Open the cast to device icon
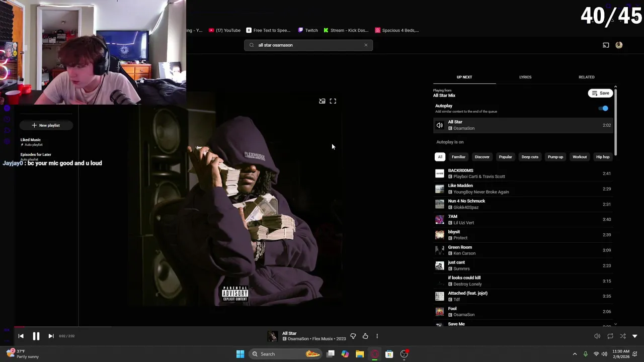Image resolution: width=644 pixels, height=362 pixels. pos(606,45)
